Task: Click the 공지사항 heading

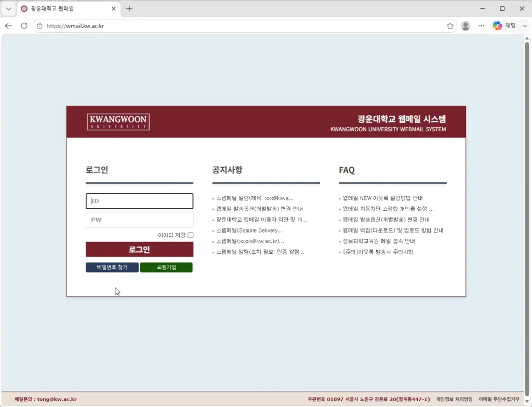Action: coord(228,170)
